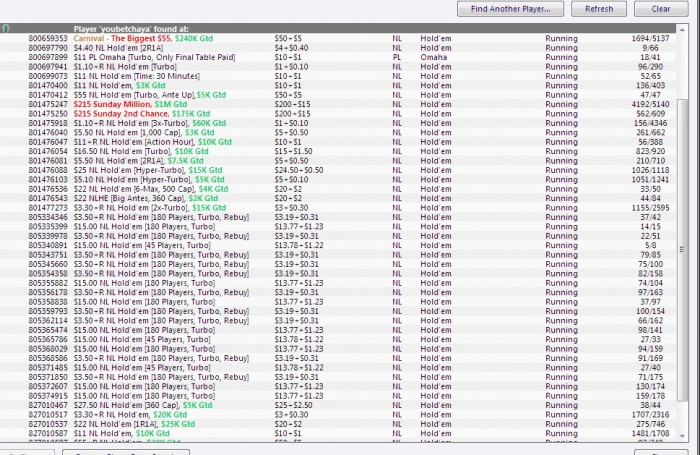Viewport: 700px width, 455px height.
Task: Click the vertical scrollbar thumb
Action: (682, 250)
